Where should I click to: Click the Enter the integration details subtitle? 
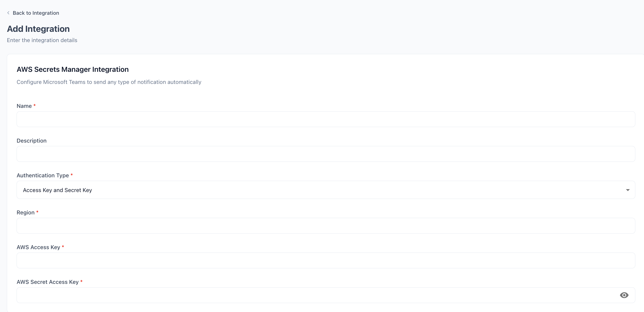pos(42,40)
